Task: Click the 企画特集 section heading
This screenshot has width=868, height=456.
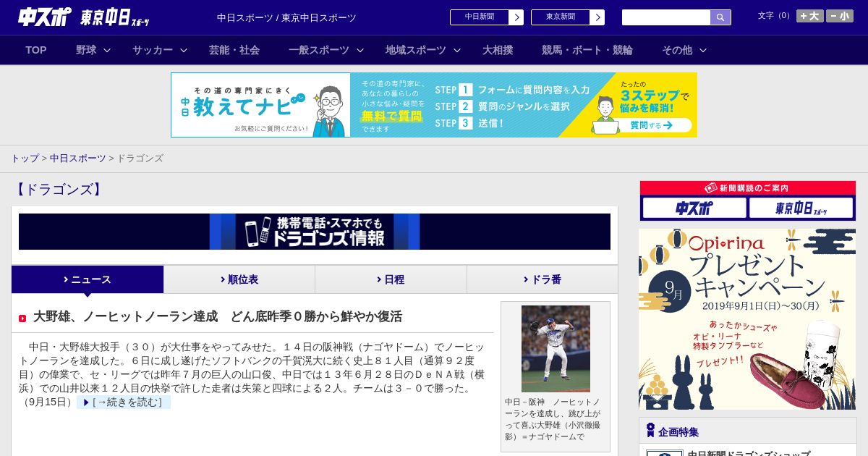Action: pos(678,432)
